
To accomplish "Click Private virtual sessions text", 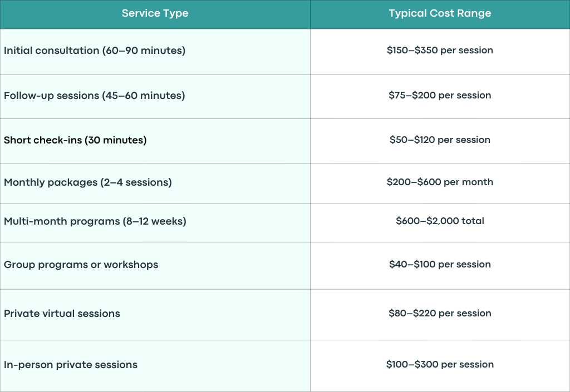I will click(62, 314).
